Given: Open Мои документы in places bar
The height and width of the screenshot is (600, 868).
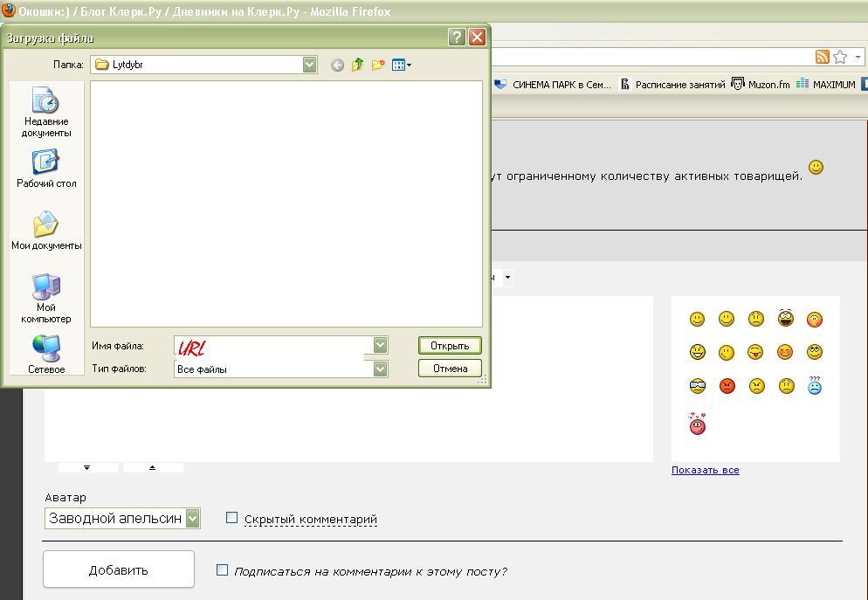Looking at the screenshot, I should [46, 231].
